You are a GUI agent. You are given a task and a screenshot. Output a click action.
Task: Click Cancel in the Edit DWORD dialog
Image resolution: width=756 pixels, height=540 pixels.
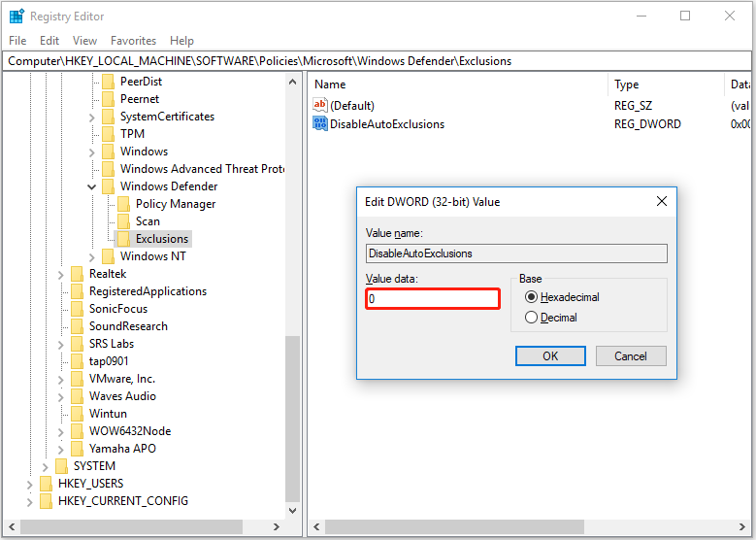pyautogui.click(x=631, y=356)
